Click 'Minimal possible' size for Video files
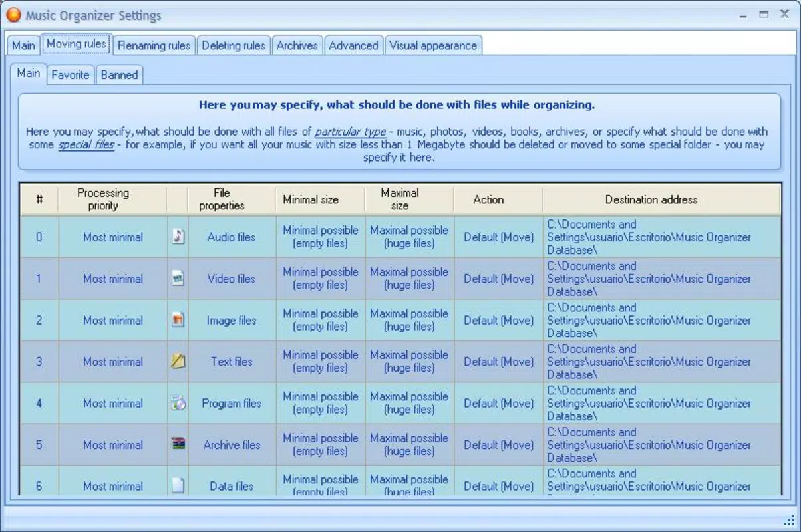This screenshot has height=532, width=801. click(x=321, y=279)
